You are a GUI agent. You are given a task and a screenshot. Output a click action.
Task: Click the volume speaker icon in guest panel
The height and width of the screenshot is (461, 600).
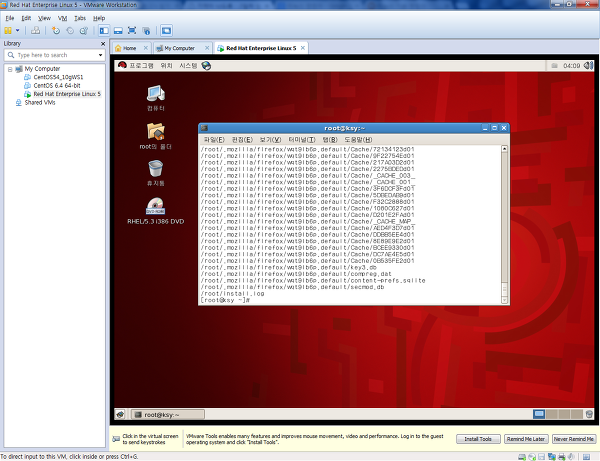(x=589, y=66)
